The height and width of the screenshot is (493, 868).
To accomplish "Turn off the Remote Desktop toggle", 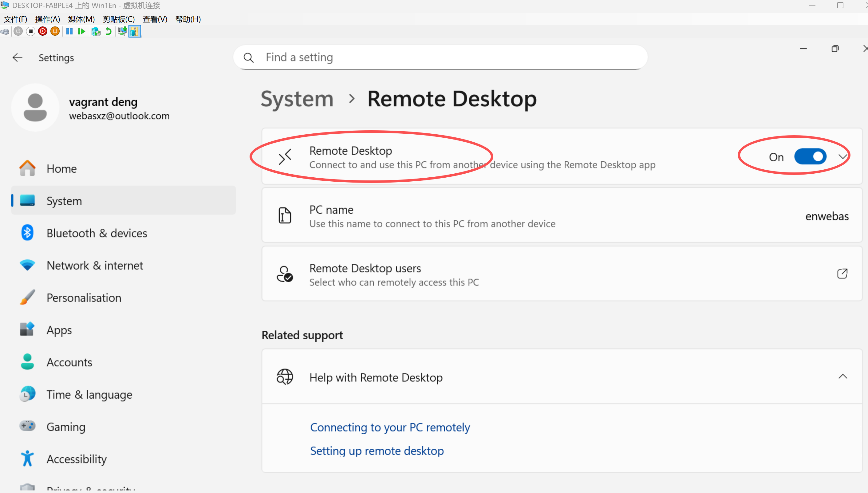I will point(810,157).
